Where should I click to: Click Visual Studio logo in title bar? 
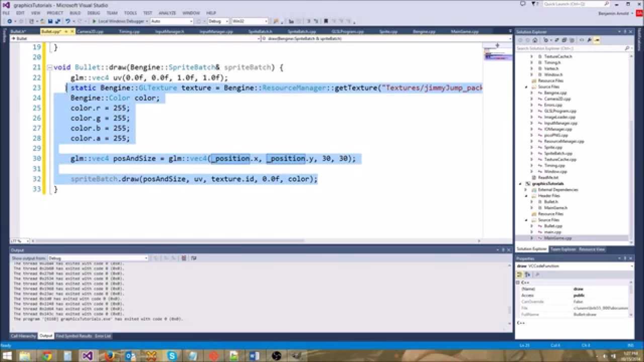pyautogui.click(x=6, y=5)
